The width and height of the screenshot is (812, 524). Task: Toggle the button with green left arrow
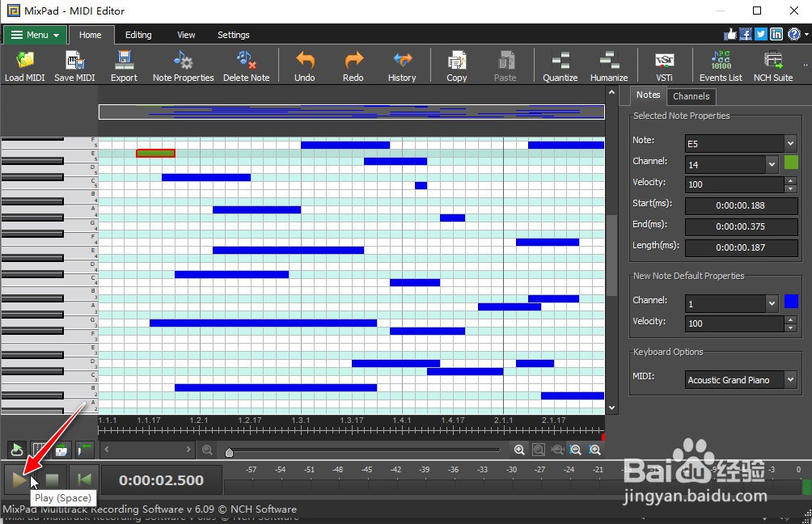pos(84,450)
